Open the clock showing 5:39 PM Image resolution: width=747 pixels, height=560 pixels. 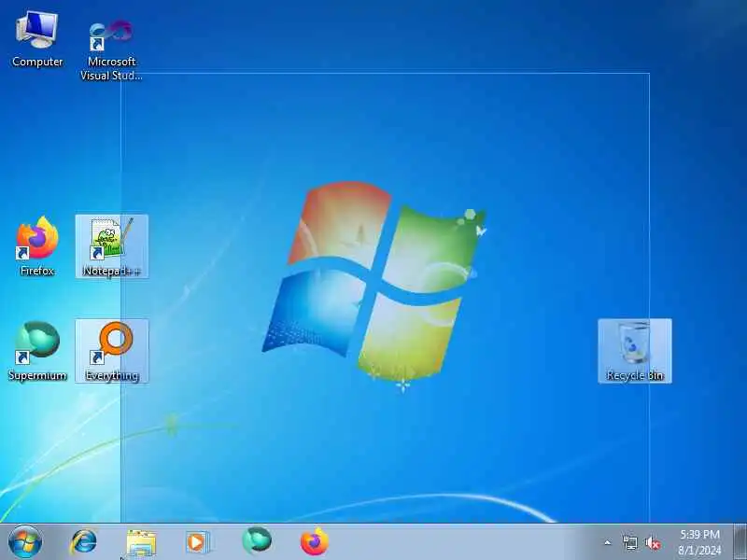pos(699,542)
